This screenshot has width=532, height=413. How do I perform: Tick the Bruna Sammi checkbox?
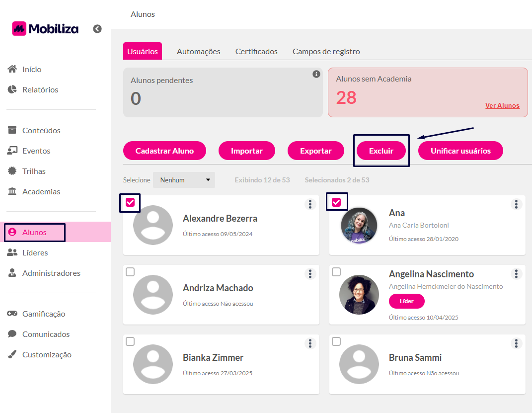(x=336, y=341)
